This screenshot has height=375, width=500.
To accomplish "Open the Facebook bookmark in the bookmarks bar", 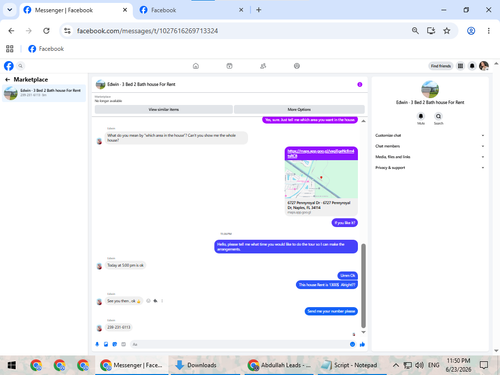I will [x=46, y=49].
